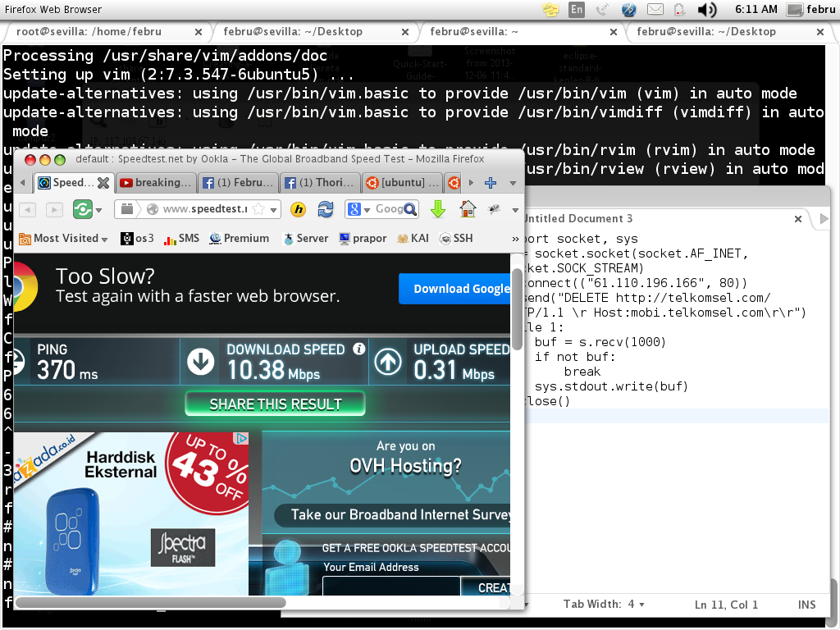
Task: Go to the home page icon
Action: click(468, 209)
